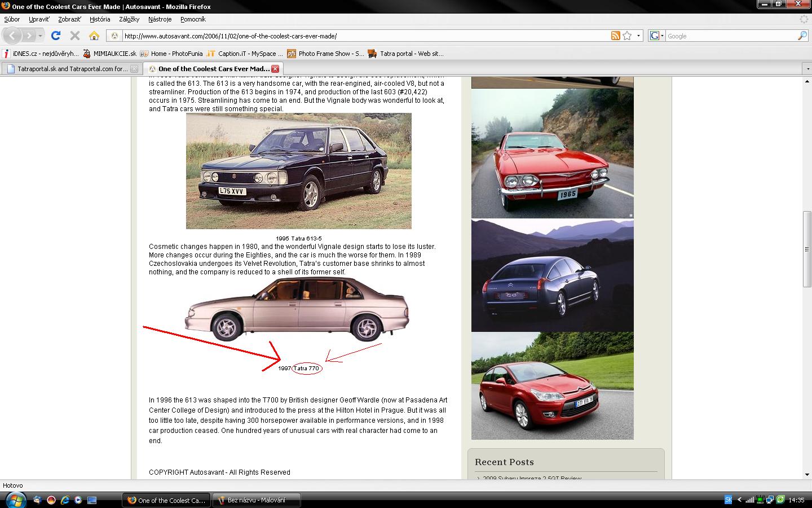Open the MIMIAUKCIE.sk bookmark

coord(110,54)
